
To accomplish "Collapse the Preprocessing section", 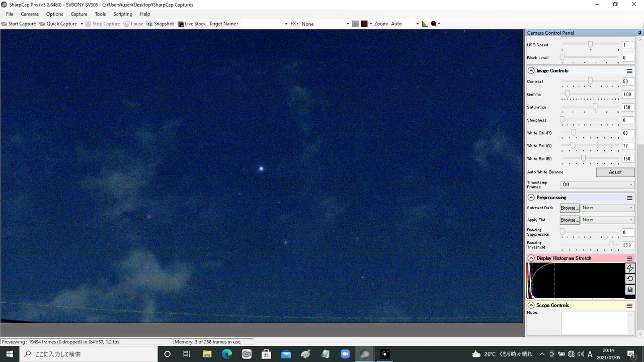I will [x=531, y=198].
